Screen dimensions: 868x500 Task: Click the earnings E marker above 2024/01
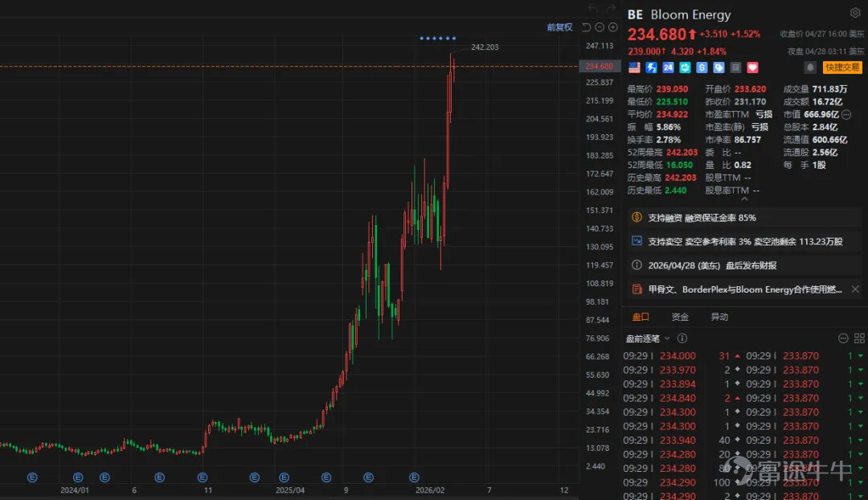78,477
